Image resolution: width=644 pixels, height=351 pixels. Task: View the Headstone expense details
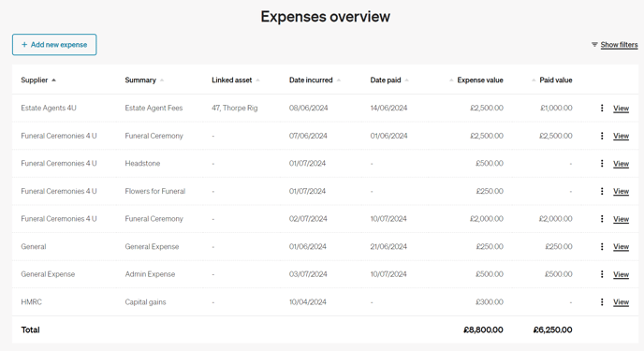(621, 164)
